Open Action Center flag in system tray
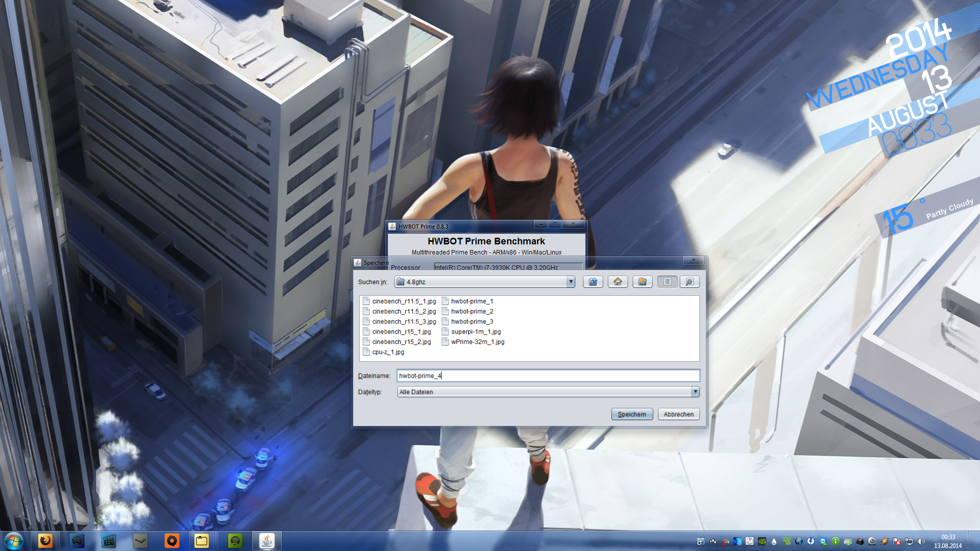This screenshot has width=980, height=551. coord(896,541)
